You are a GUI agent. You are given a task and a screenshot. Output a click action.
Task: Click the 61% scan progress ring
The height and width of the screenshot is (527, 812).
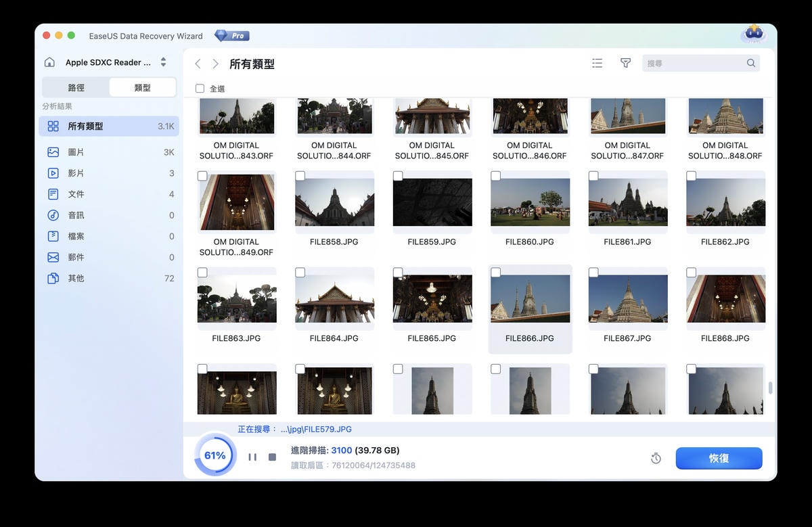click(x=215, y=455)
